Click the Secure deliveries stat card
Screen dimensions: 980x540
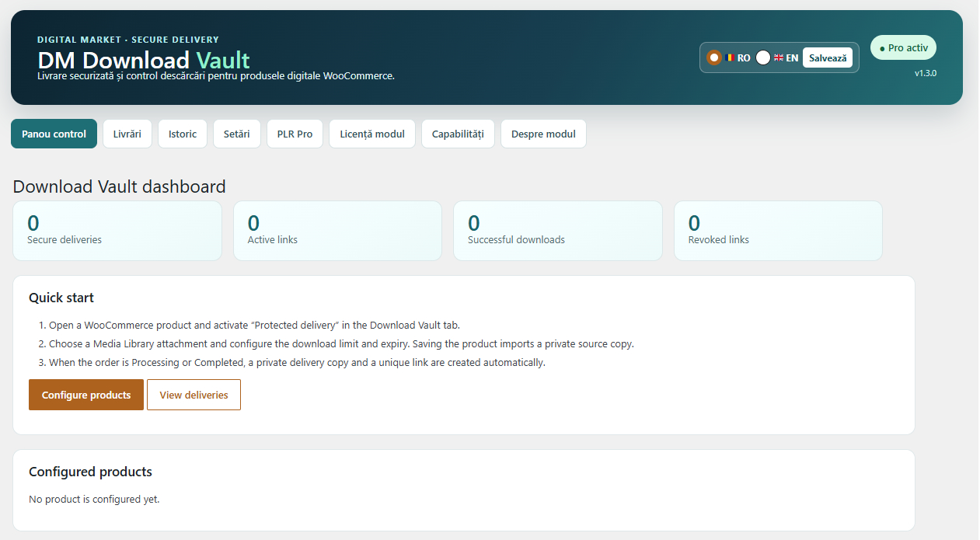[117, 231]
